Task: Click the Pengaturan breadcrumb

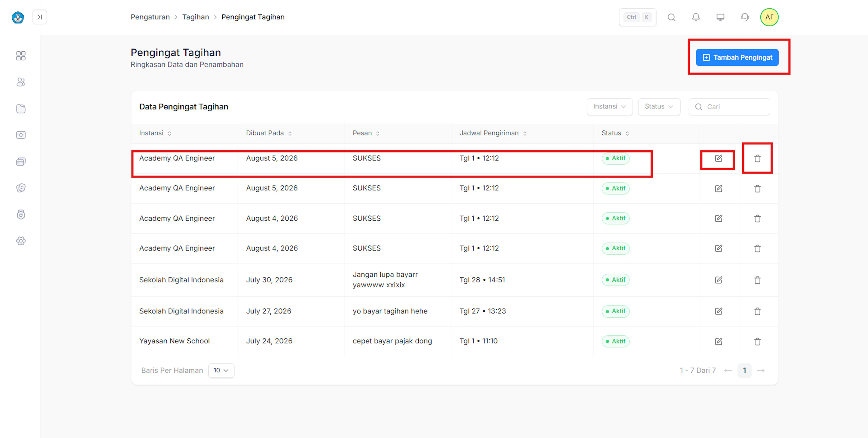Action: click(x=150, y=17)
